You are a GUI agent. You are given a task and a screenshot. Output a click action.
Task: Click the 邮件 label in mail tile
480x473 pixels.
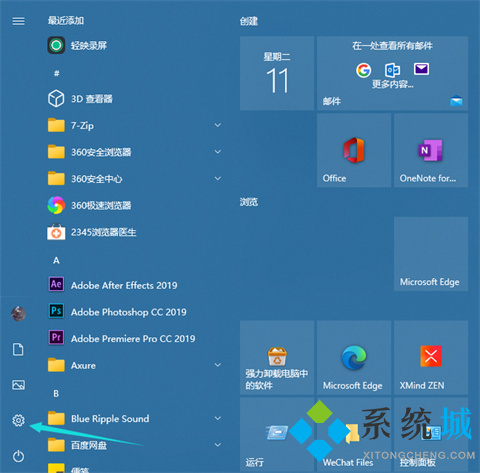coord(332,101)
